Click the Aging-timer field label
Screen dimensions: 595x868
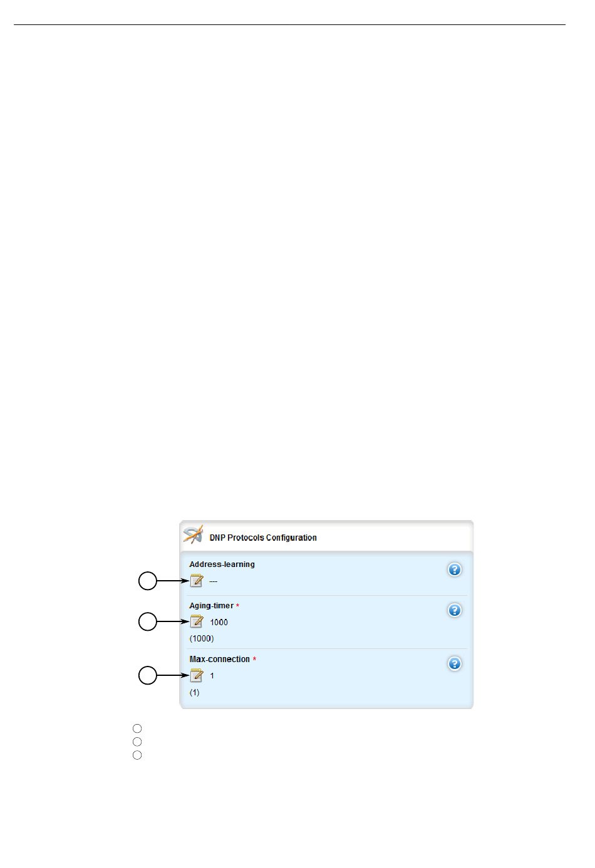[212, 606]
